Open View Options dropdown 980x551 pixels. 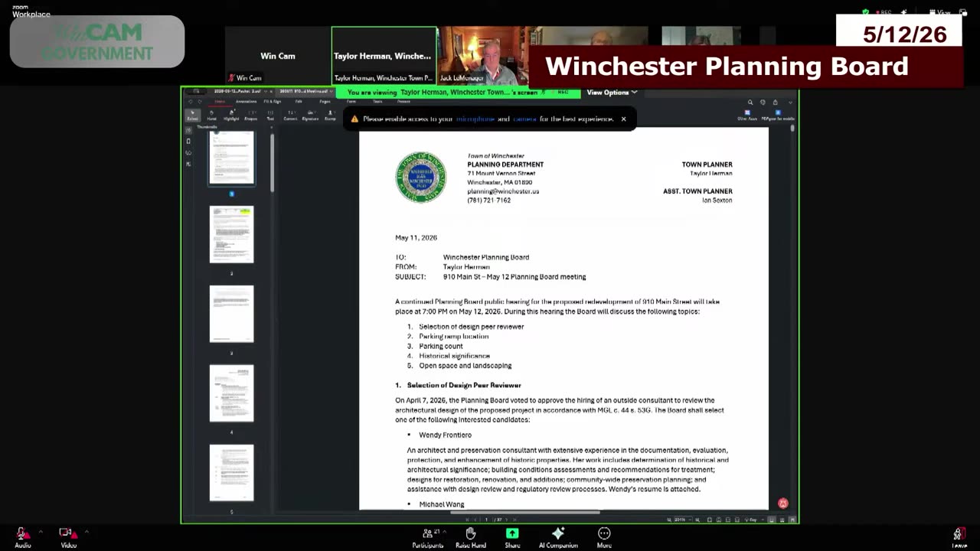pos(612,93)
